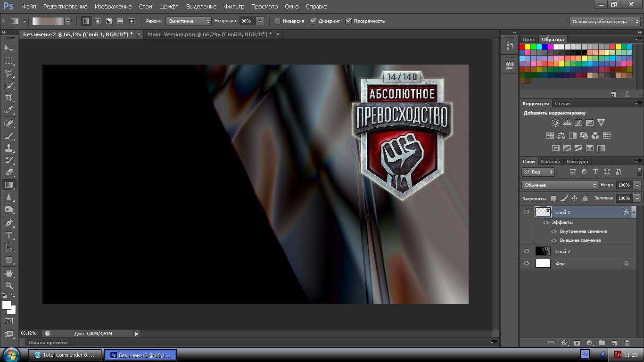Select the Eyedropper tool
This screenshot has height=362, width=644.
pyautogui.click(x=9, y=110)
